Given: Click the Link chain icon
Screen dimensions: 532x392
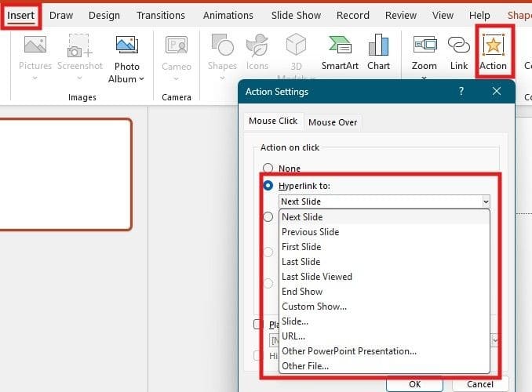Looking at the screenshot, I should click(x=459, y=46).
